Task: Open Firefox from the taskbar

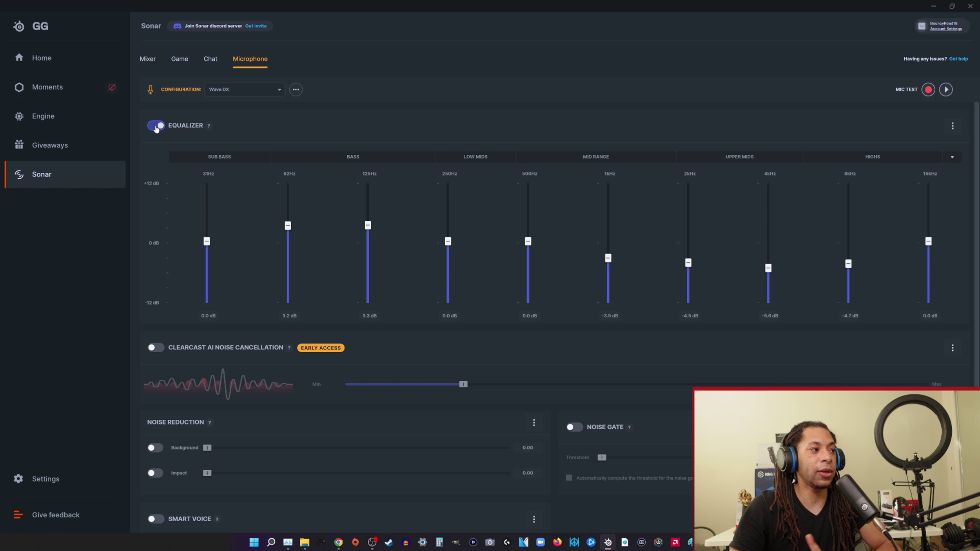Action: (557, 542)
